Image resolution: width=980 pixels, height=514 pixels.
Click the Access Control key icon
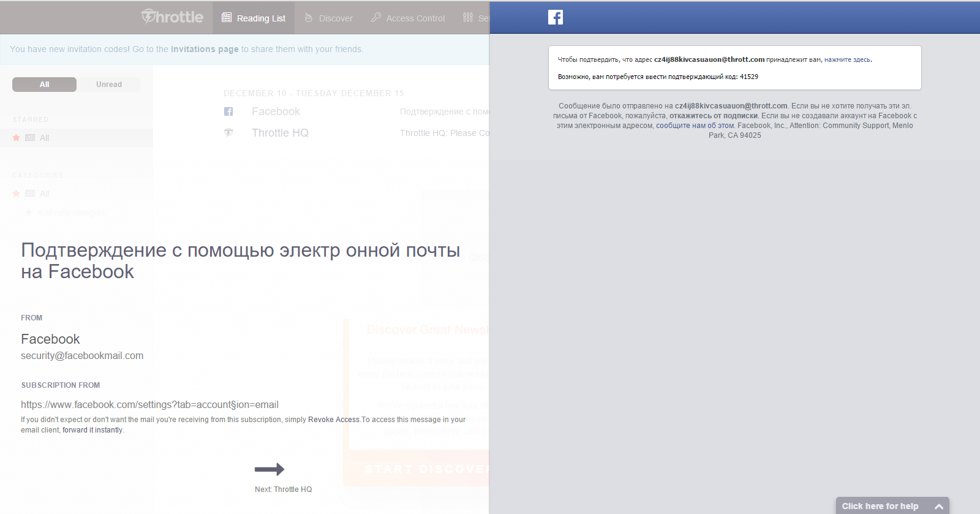[x=376, y=18]
